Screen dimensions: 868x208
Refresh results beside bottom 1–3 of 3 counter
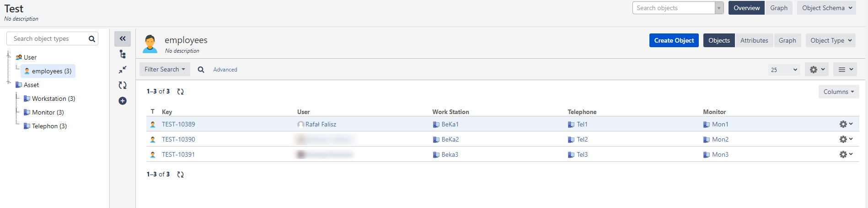click(x=181, y=175)
